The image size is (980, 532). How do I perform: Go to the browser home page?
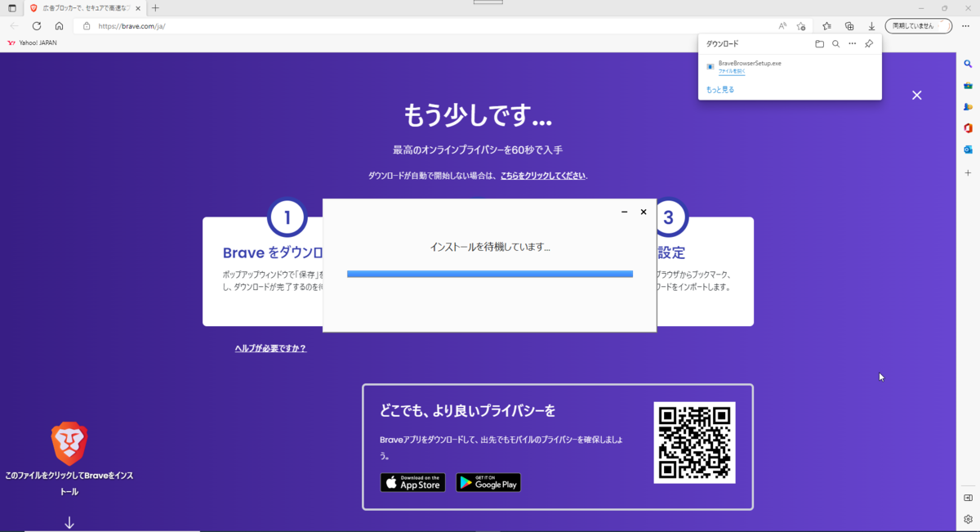pos(59,26)
